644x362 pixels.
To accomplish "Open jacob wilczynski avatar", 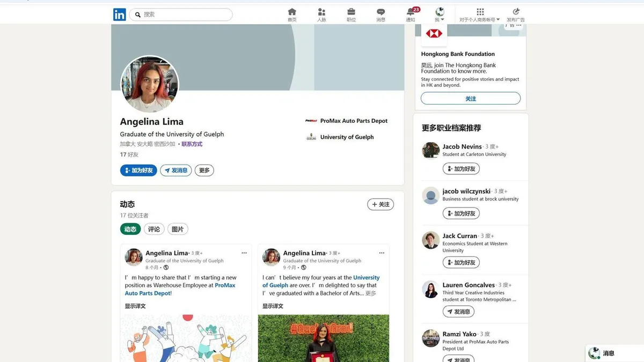I will point(430,195).
